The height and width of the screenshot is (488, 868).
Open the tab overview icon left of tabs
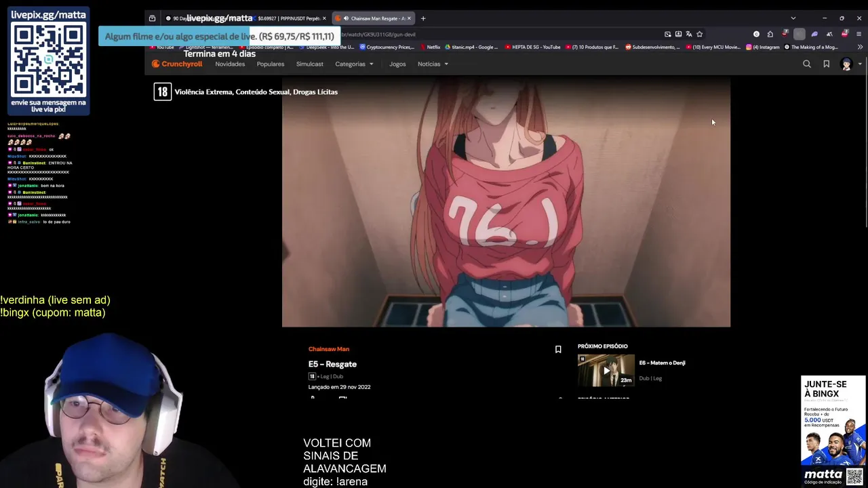tap(152, 18)
